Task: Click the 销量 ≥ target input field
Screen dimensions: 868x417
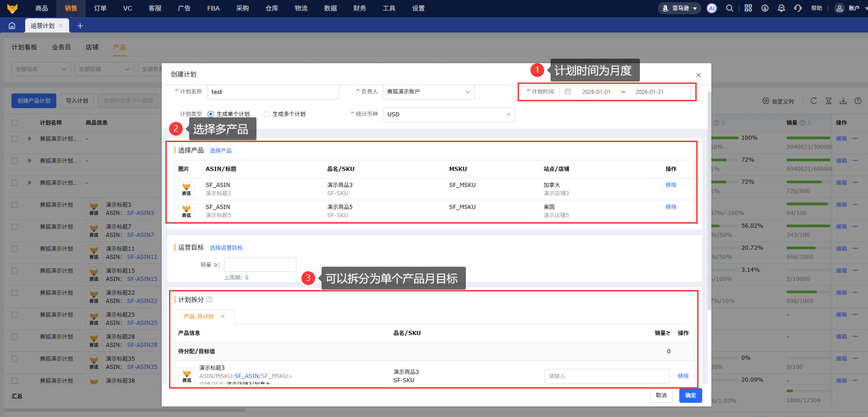Action: (x=260, y=264)
